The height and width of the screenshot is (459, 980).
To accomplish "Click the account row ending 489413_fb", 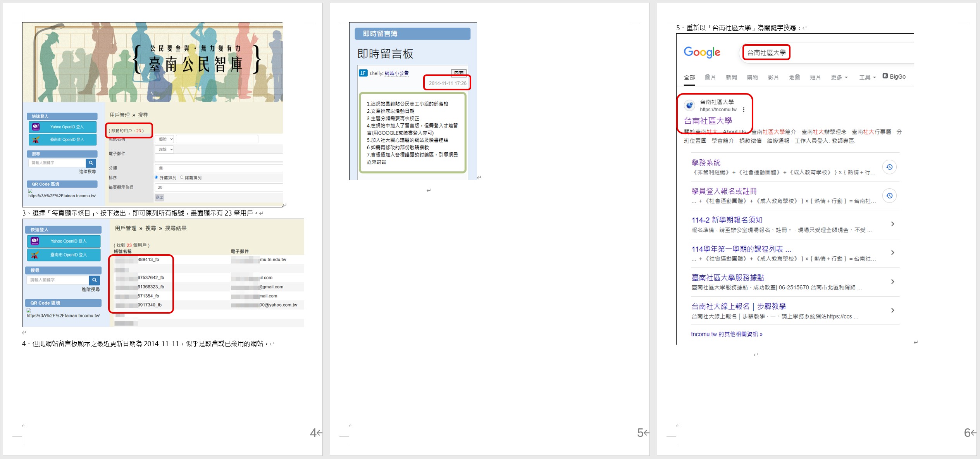I will (137, 259).
